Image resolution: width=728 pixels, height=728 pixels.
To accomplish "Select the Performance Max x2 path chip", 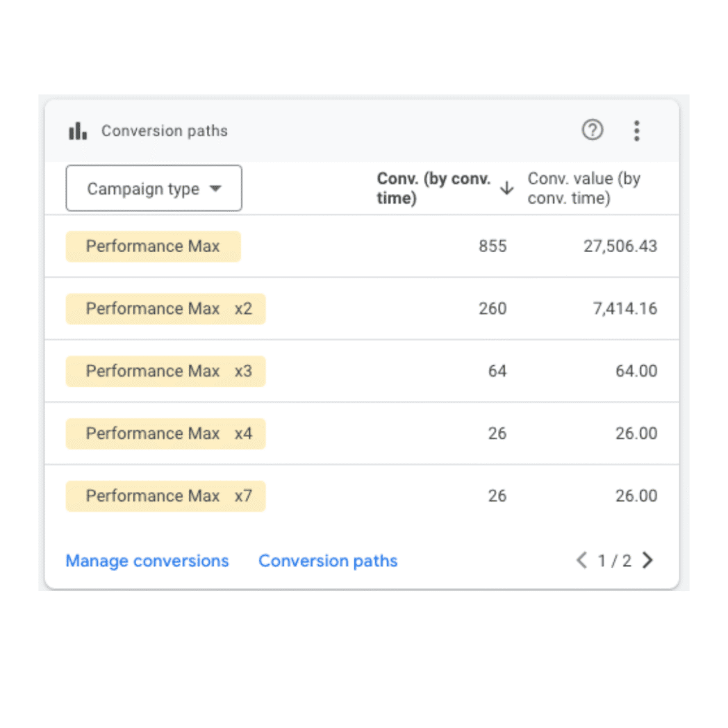I will click(165, 308).
